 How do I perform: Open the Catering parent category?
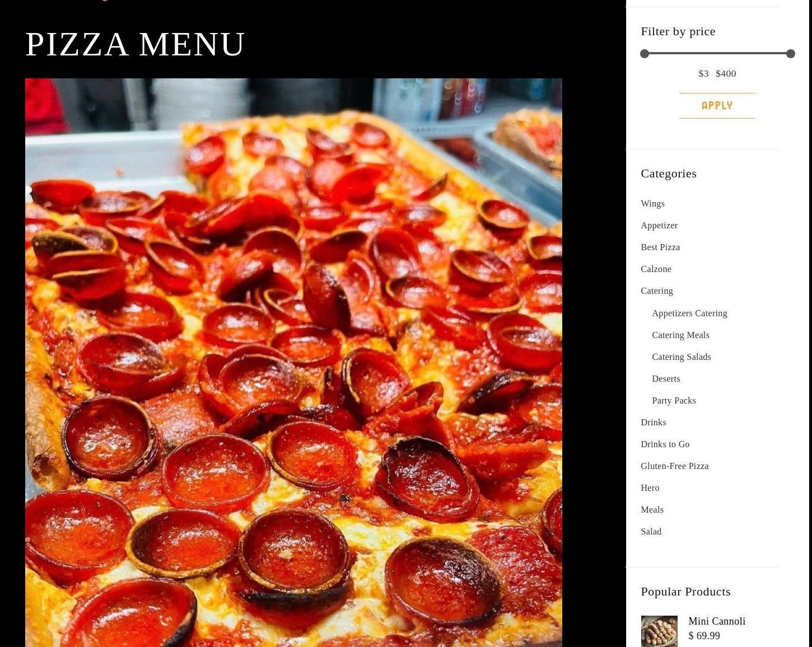click(657, 291)
